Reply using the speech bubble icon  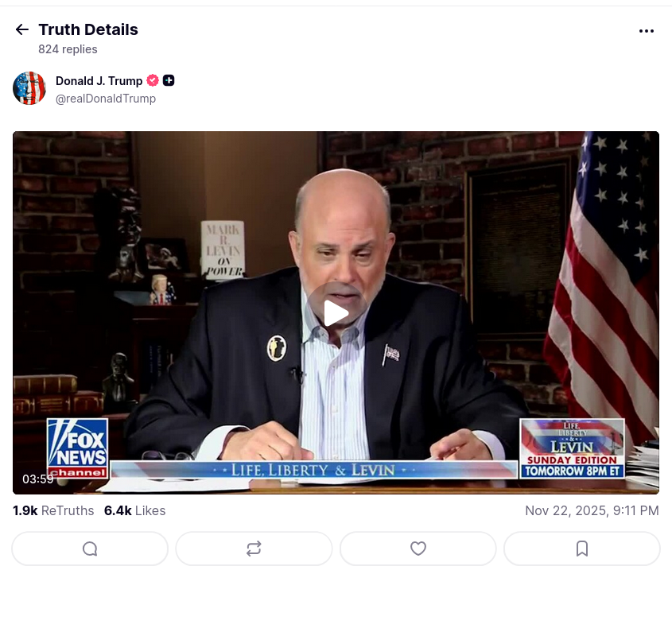pos(90,549)
